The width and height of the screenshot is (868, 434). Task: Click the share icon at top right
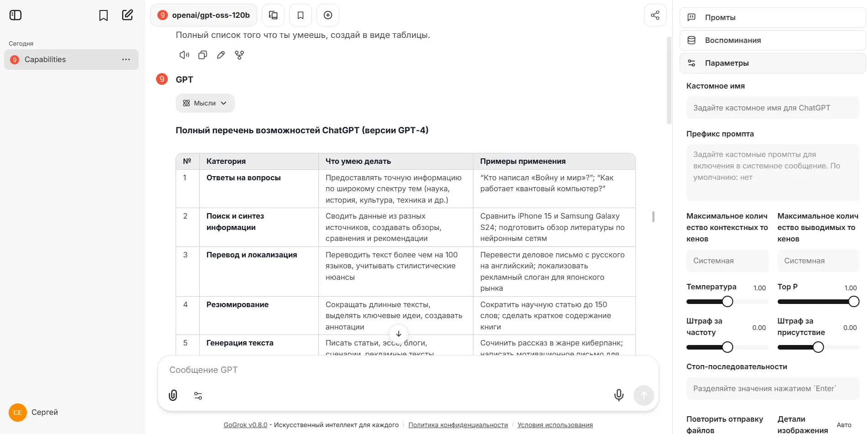655,15
